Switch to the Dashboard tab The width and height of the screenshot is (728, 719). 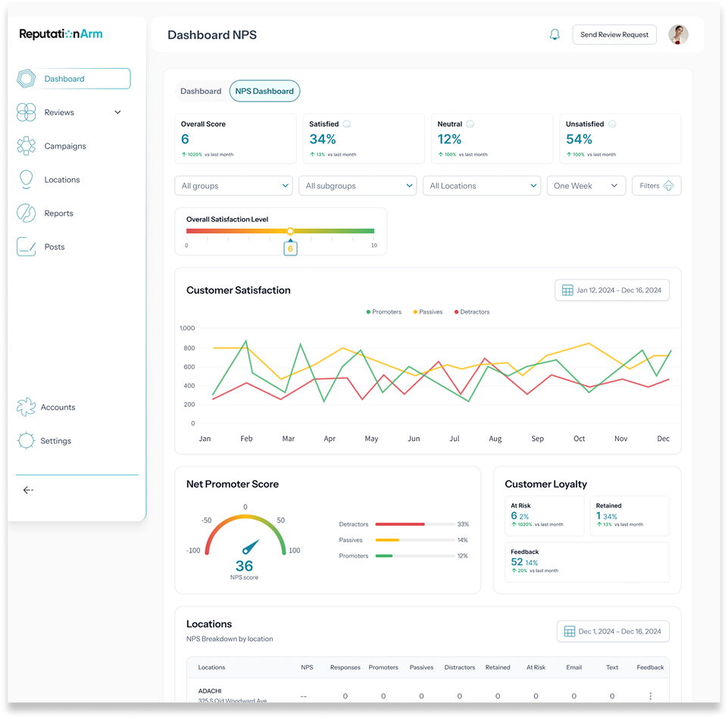[x=201, y=91]
